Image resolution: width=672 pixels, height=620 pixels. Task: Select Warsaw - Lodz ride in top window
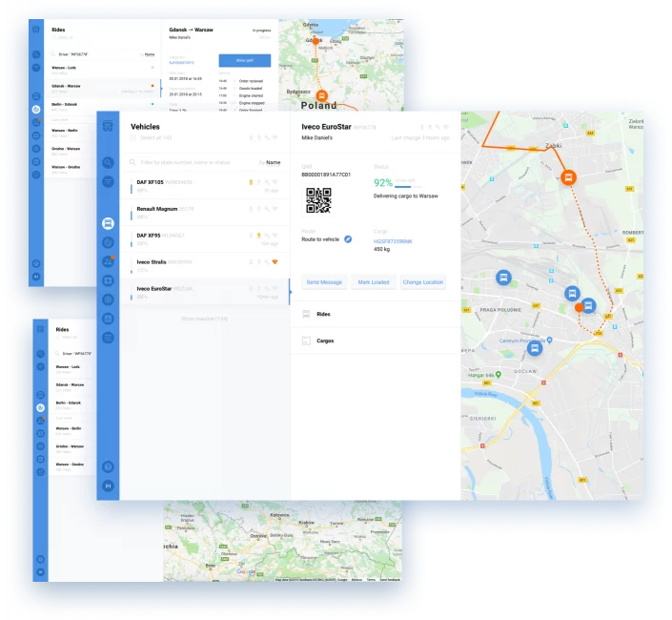(102, 70)
